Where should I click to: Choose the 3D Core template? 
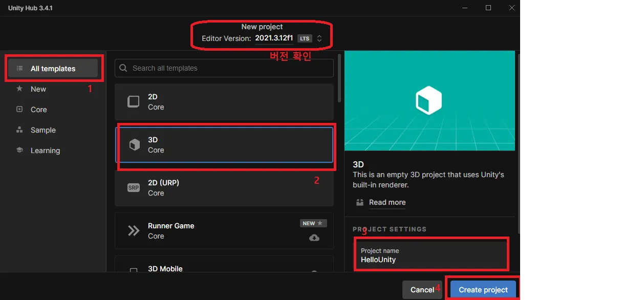click(224, 145)
